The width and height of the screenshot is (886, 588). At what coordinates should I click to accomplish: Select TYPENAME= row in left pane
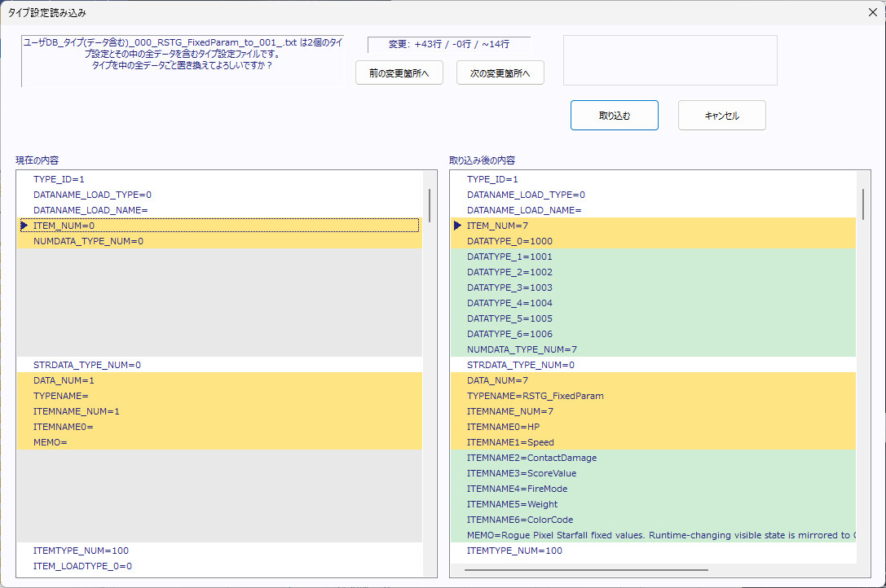coord(219,396)
